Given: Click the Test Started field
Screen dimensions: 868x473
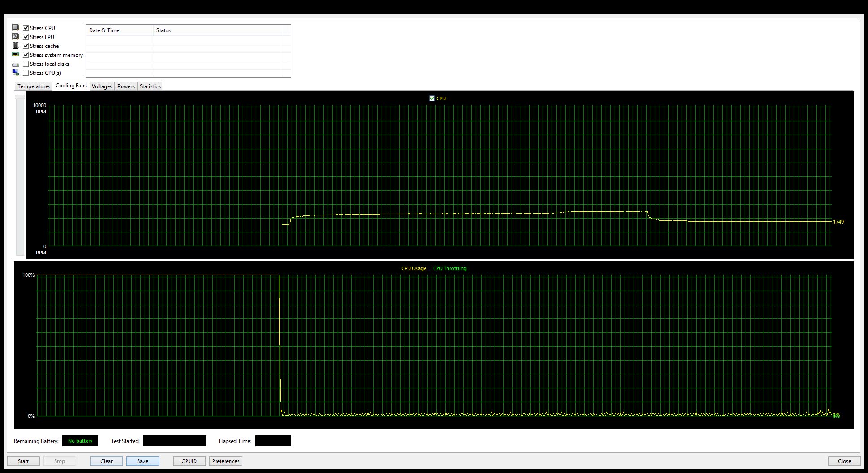Looking at the screenshot, I should (x=175, y=441).
